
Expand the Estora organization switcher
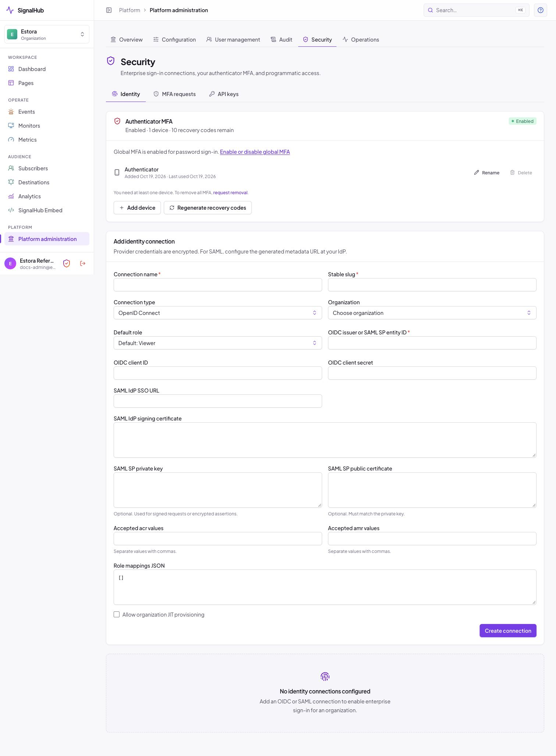coord(47,34)
